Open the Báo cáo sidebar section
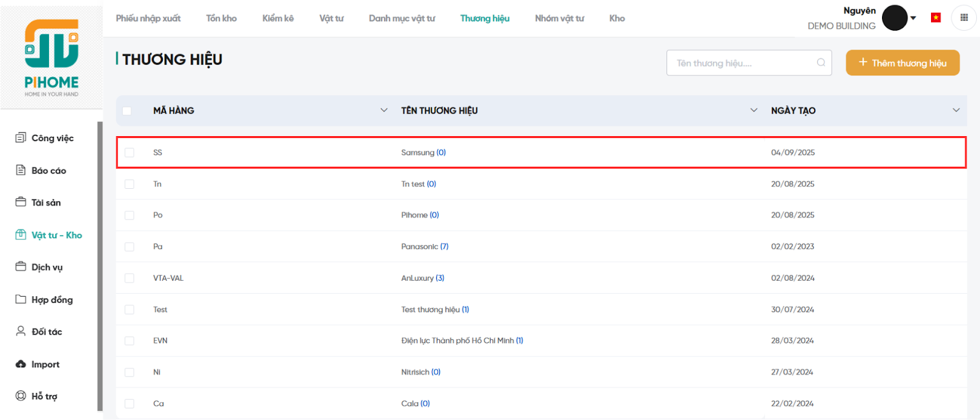Viewport: 980px width, 420px height. (48, 170)
